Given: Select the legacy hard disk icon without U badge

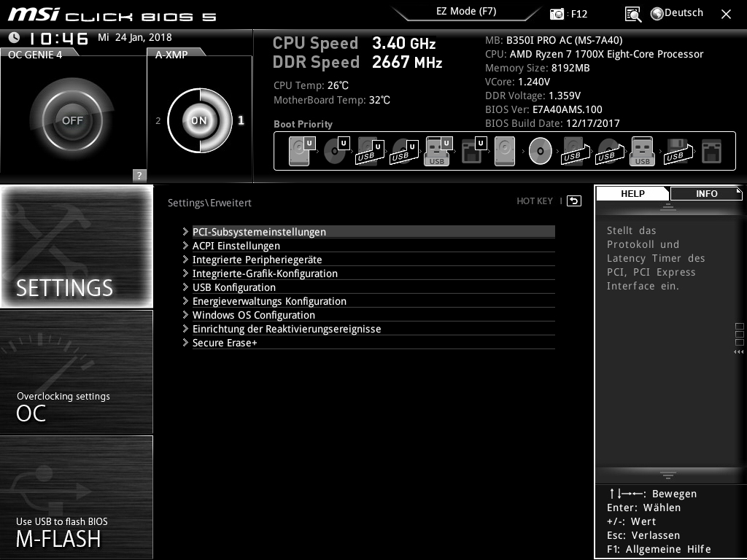Looking at the screenshot, I should coord(505,152).
